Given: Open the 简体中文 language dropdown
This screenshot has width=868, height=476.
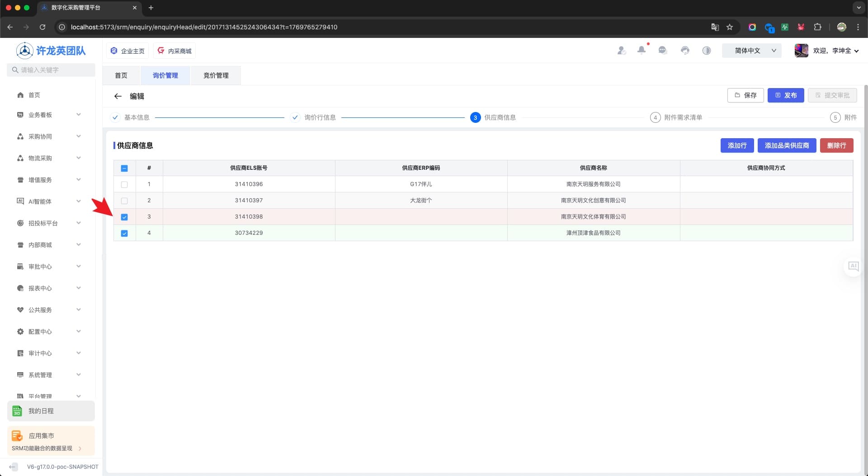Looking at the screenshot, I should coord(752,51).
